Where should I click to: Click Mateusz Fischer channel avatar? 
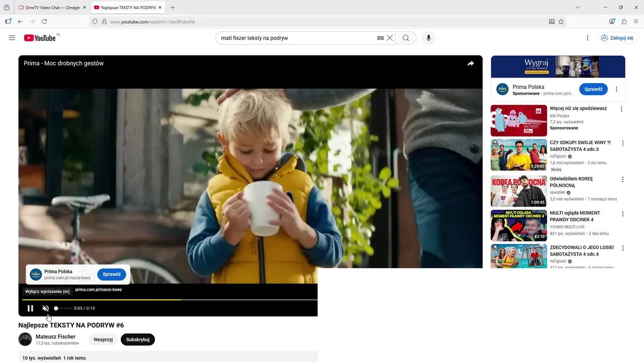click(x=25, y=339)
